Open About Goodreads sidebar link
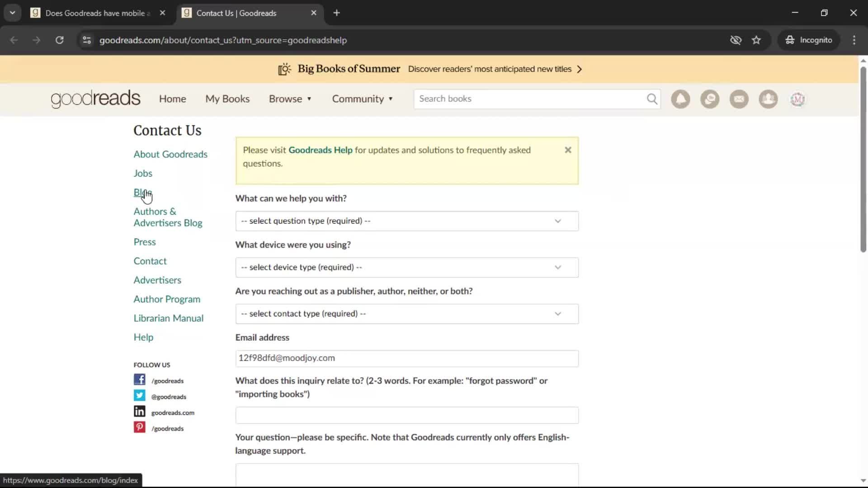 pos(170,154)
